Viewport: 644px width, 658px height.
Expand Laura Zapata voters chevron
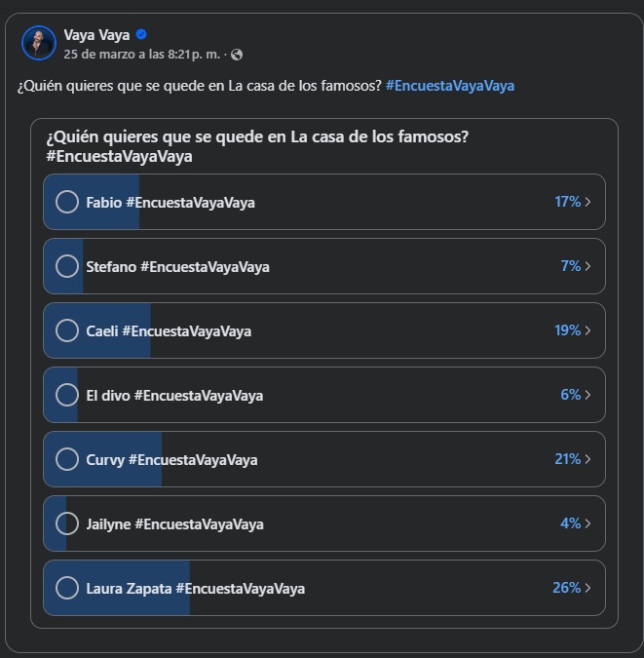click(x=588, y=588)
